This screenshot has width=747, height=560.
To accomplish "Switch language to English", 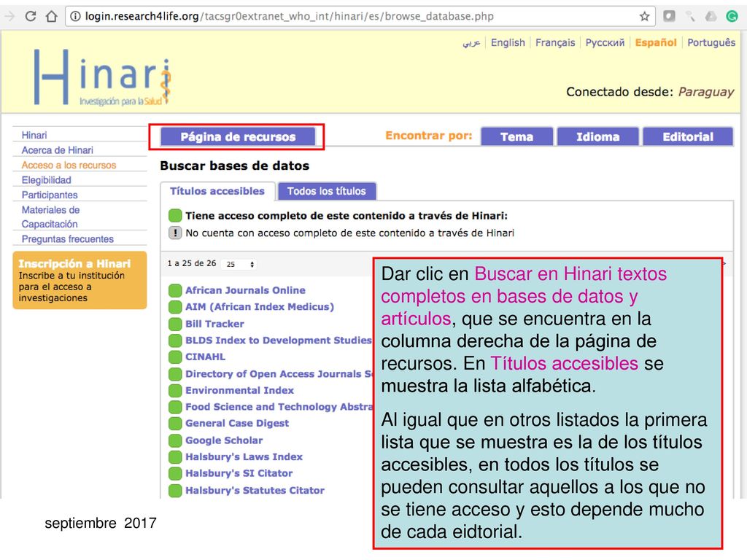I will (508, 42).
